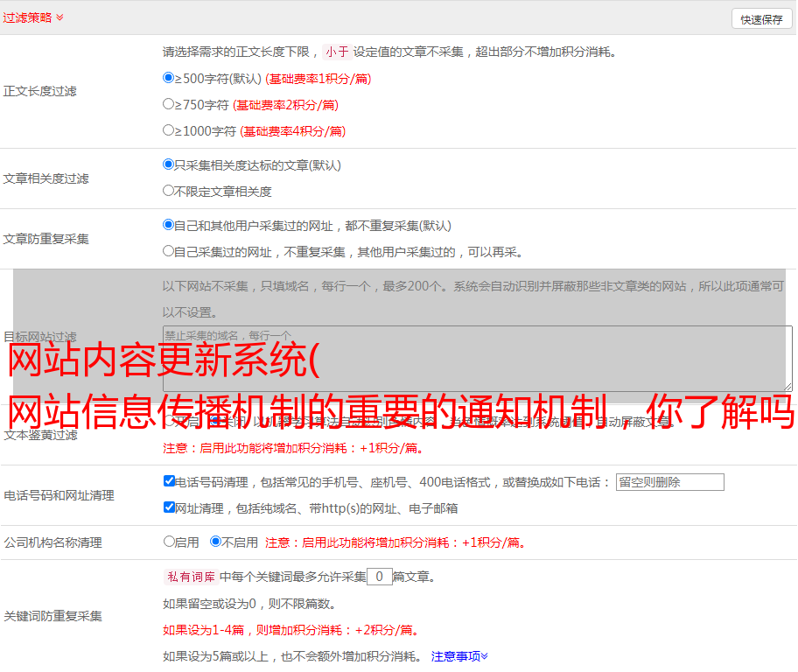Choose the ≥750字符 length filter

coord(169,104)
